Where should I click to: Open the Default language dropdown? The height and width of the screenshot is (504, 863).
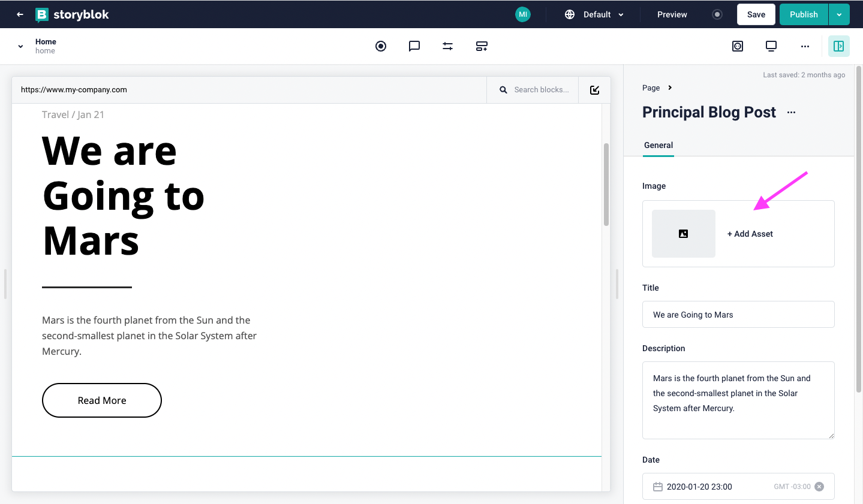point(594,14)
